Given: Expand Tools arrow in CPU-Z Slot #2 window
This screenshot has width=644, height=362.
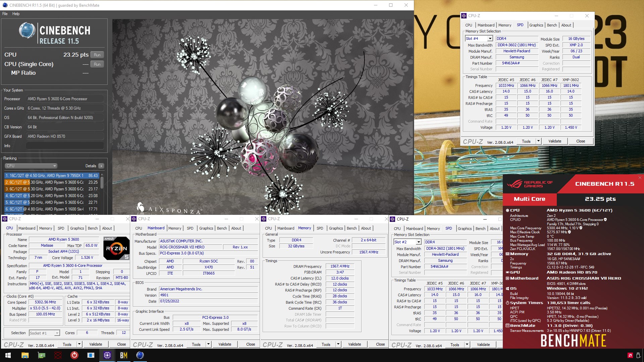Looking at the screenshot, I should [x=467, y=345].
